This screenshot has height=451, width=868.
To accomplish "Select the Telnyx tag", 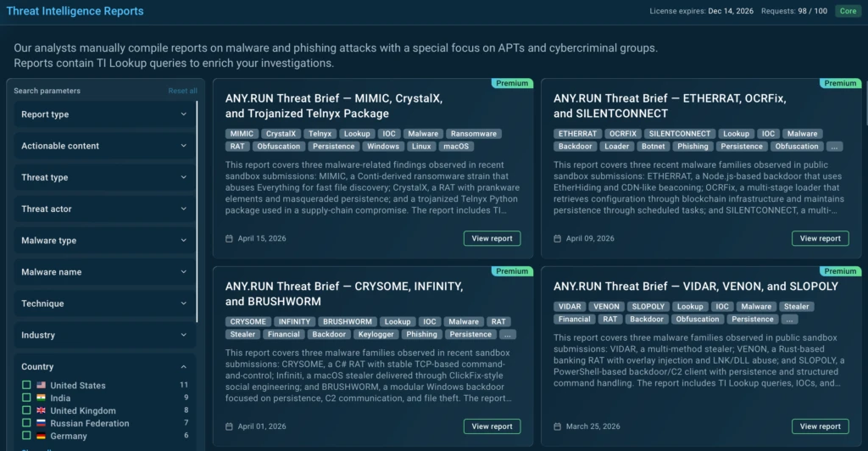I will 320,134.
